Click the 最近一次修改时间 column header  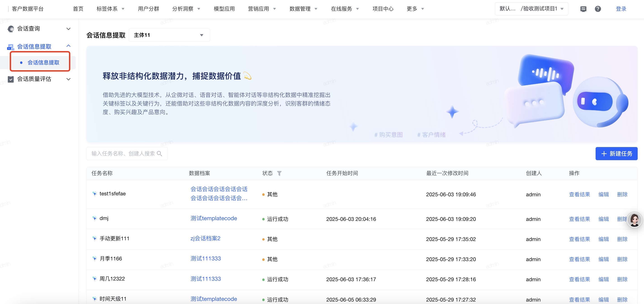click(447, 173)
